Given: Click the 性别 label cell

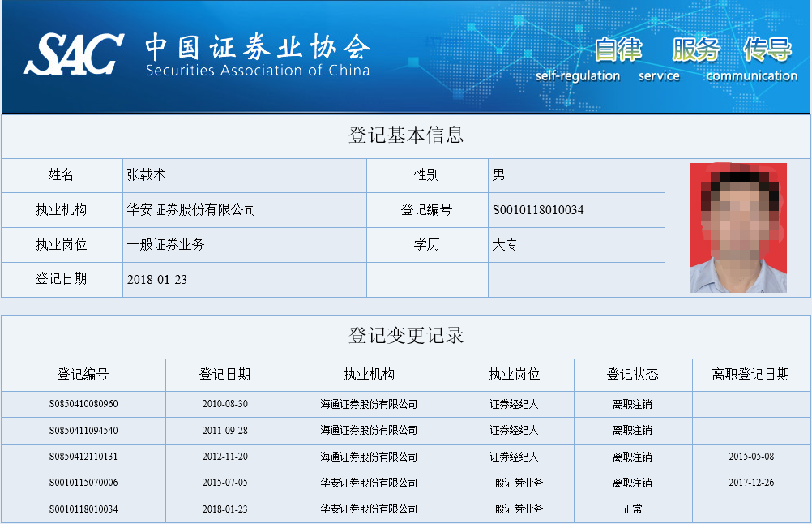Looking at the screenshot, I should point(427,175).
